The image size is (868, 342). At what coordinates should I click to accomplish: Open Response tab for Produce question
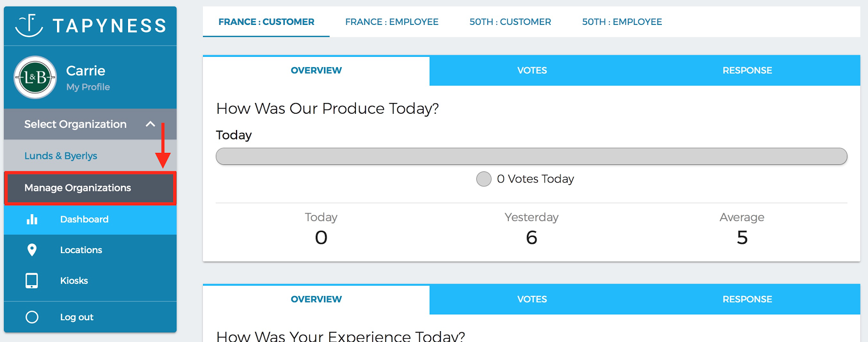click(747, 70)
